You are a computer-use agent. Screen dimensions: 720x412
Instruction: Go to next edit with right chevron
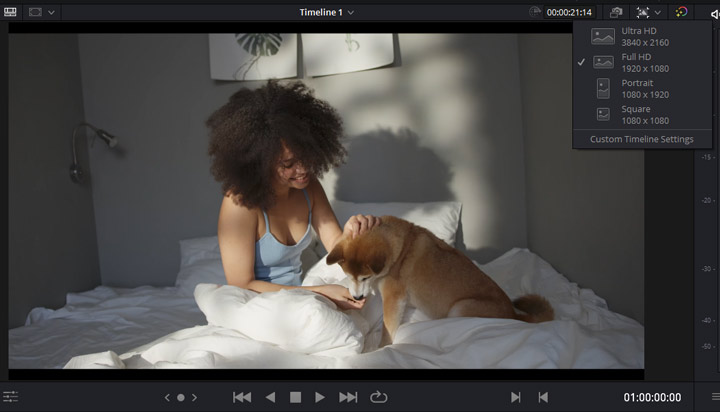(x=194, y=397)
